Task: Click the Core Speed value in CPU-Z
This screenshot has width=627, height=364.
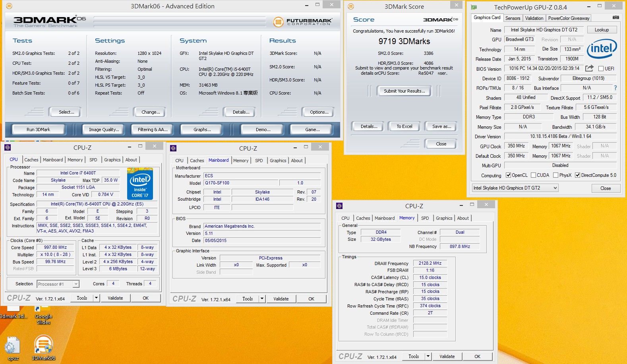Action: tap(55, 247)
